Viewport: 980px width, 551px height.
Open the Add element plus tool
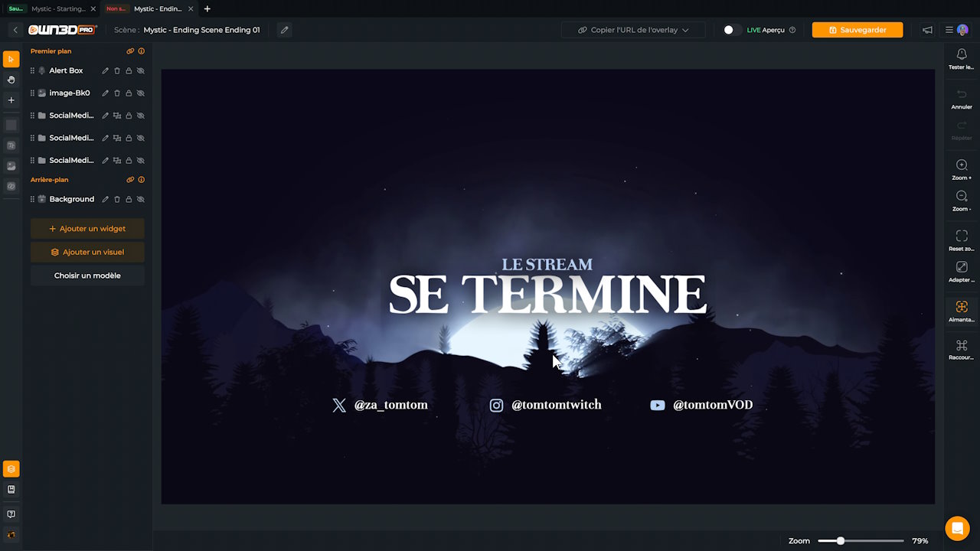(11, 99)
